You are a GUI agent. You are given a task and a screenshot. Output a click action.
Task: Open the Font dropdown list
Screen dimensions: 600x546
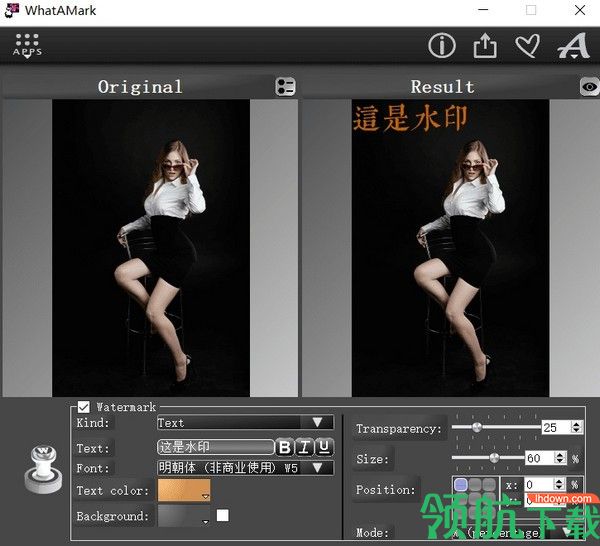245,468
